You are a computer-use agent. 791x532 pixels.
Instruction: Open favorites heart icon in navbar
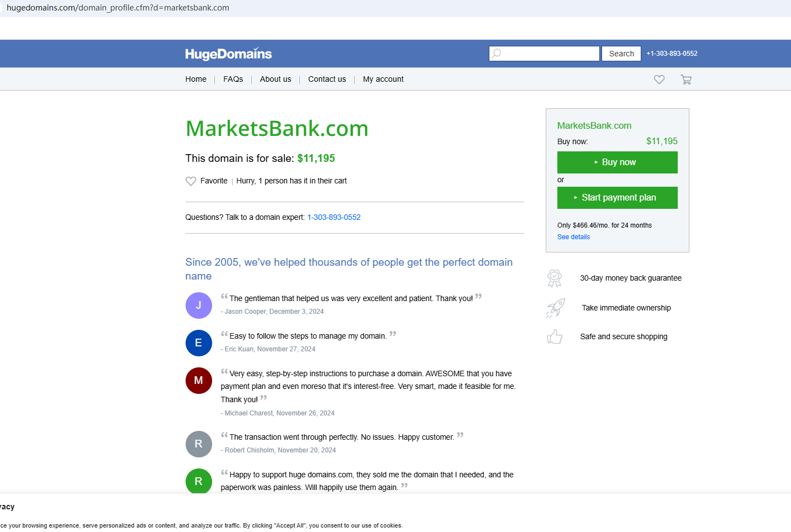[x=659, y=80]
